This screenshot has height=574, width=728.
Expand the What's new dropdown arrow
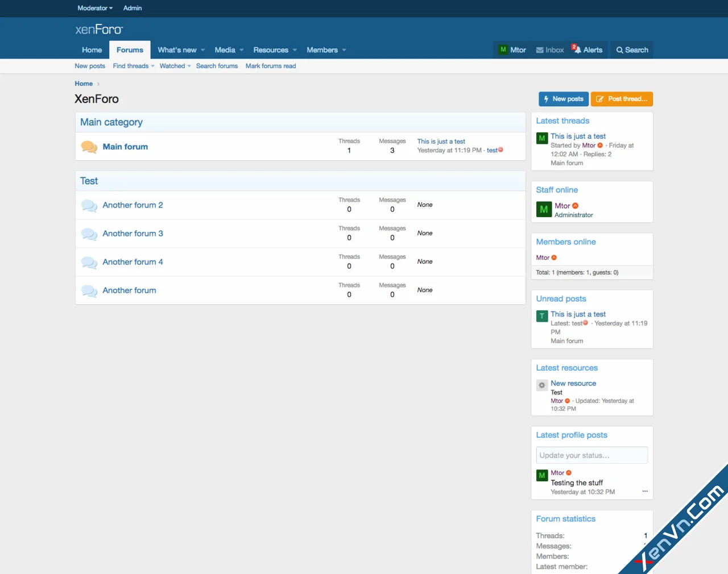tap(203, 50)
